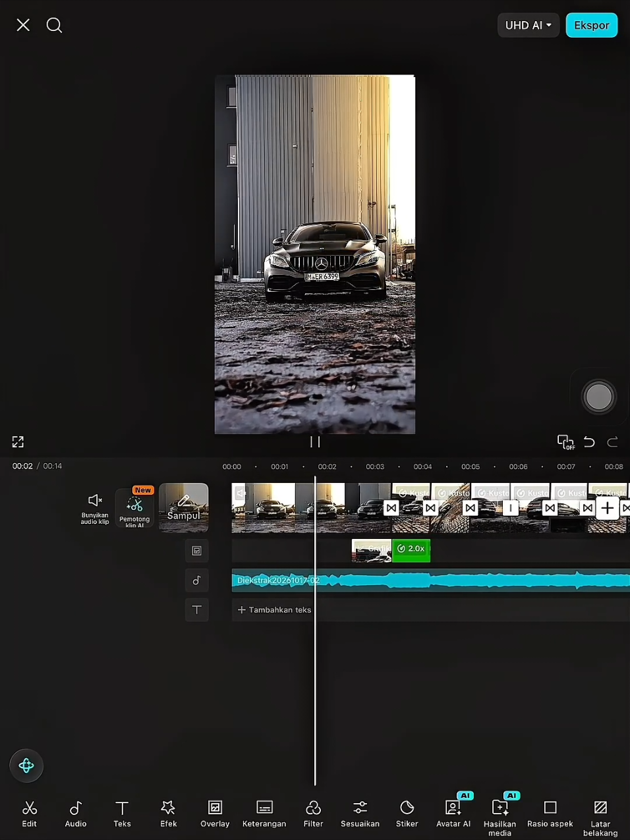
Task: Toggle the OFF-labelled icon beside undo
Action: [x=565, y=441]
